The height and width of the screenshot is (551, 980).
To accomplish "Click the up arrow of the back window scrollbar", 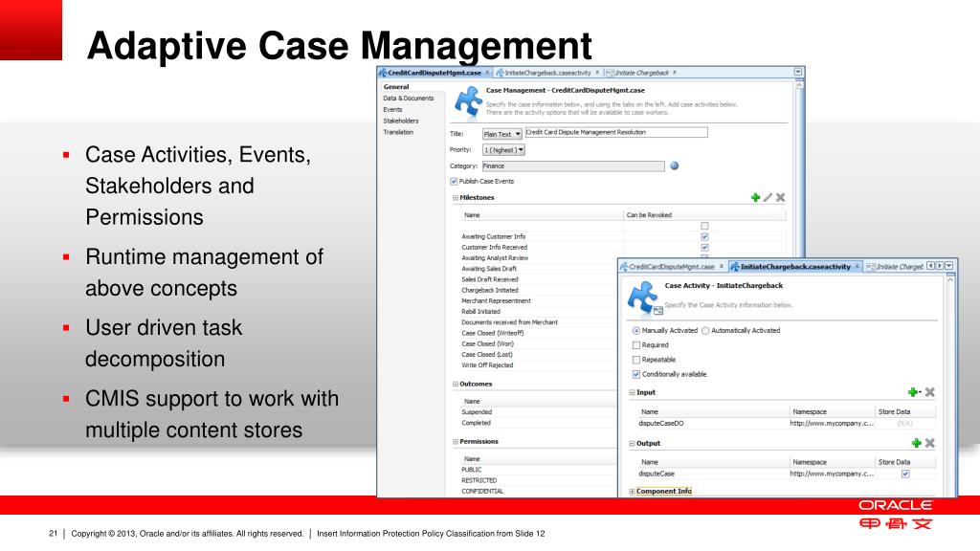I will [x=799, y=85].
